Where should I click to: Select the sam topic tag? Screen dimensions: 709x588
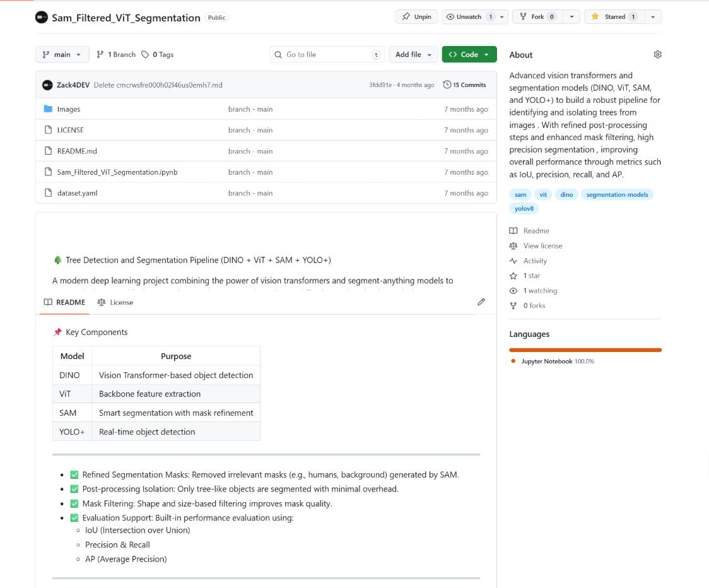(x=520, y=194)
